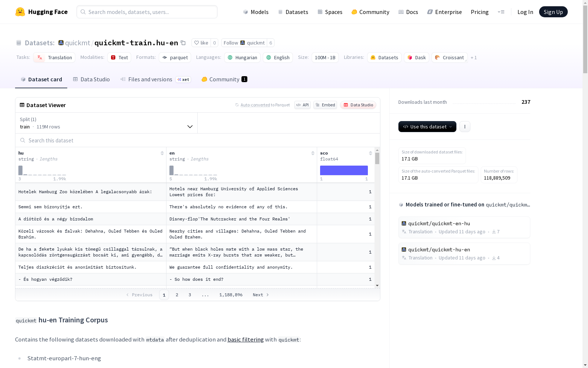Go to Datasets in the navigation
This screenshot has width=588, height=368.
pos(293,12)
